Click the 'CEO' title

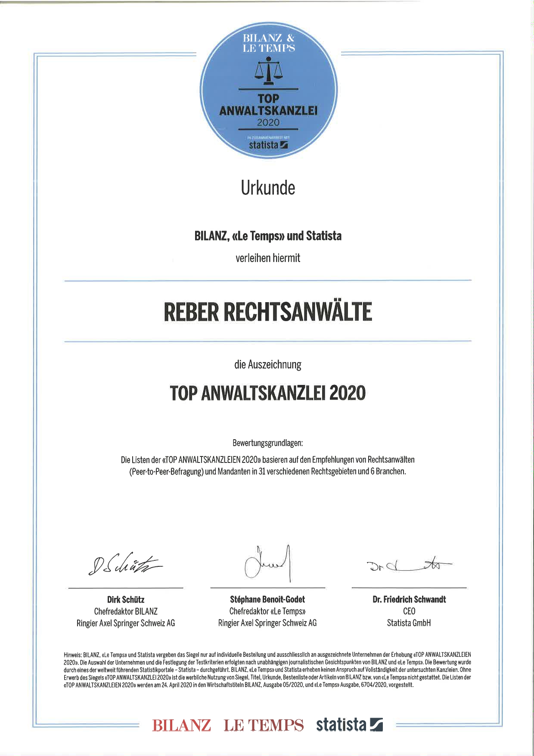(x=409, y=611)
